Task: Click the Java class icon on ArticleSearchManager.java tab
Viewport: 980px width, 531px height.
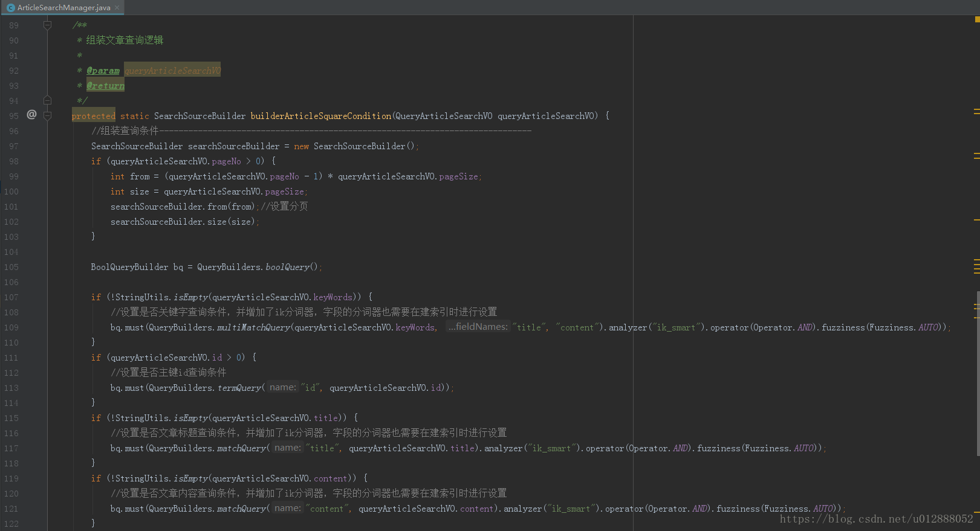Action: (11, 8)
